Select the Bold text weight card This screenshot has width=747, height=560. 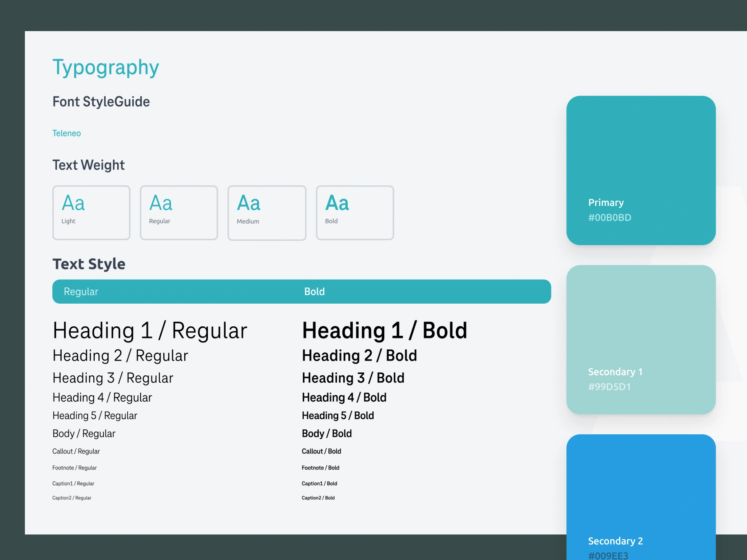click(x=355, y=213)
